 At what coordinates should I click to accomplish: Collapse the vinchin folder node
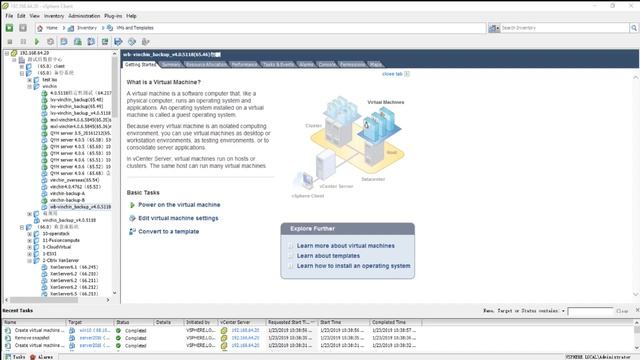[29, 87]
